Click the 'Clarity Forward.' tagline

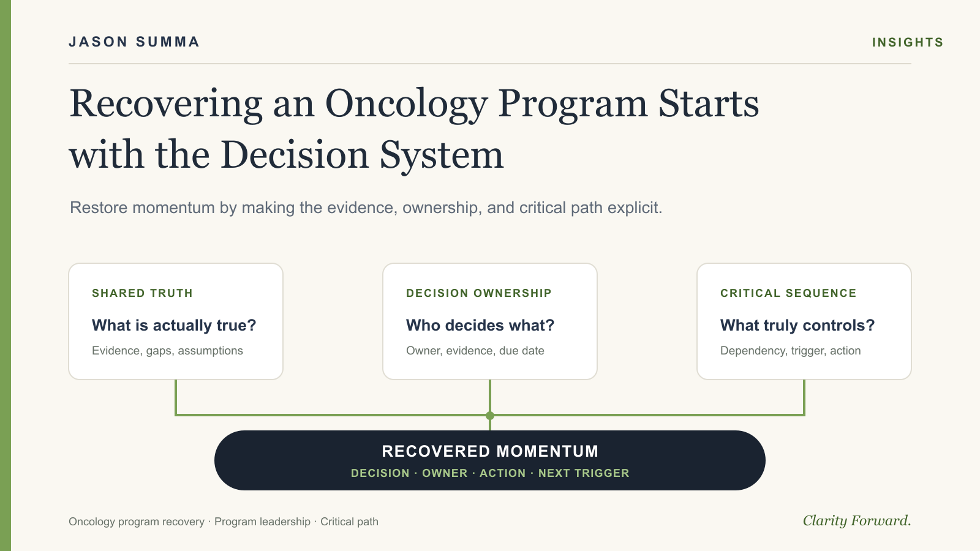pos(857,520)
